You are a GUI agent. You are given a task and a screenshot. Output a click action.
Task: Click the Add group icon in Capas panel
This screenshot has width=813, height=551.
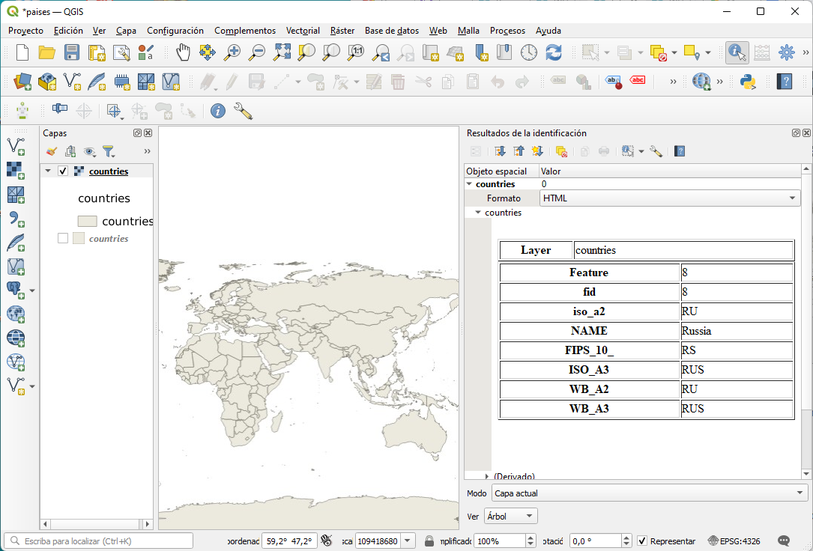[71, 151]
